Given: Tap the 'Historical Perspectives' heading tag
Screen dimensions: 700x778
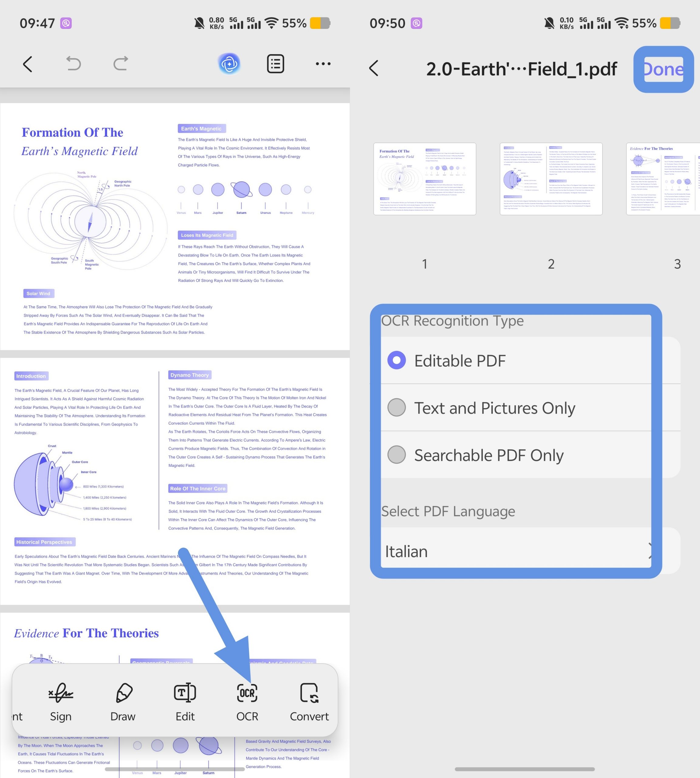Looking at the screenshot, I should (x=45, y=542).
